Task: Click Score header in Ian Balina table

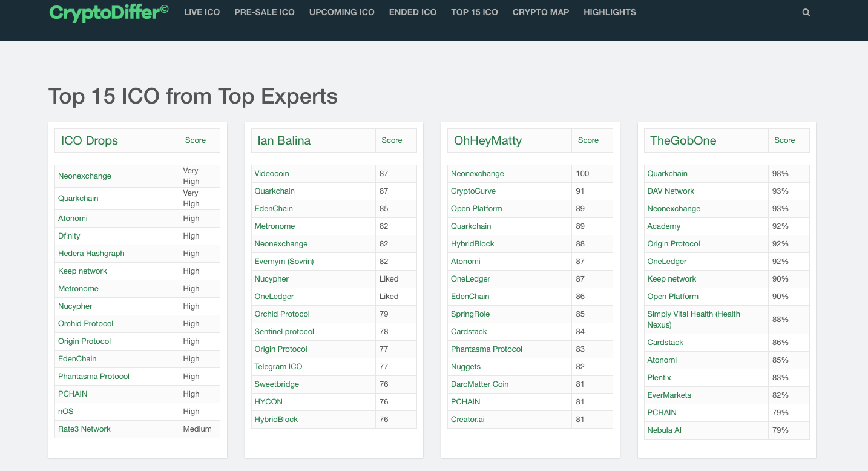Action: [x=392, y=140]
